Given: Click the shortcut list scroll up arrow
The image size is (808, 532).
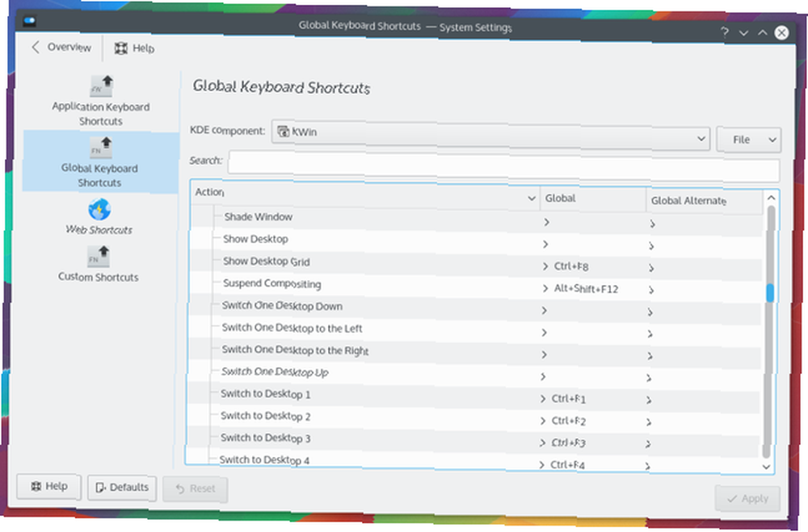Looking at the screenshot, I should 771,198.
